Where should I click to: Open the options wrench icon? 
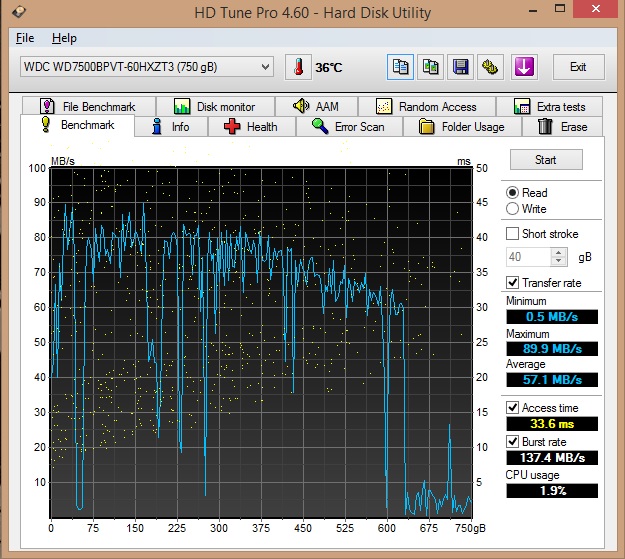pyautogui.click(x=491, y=67)
